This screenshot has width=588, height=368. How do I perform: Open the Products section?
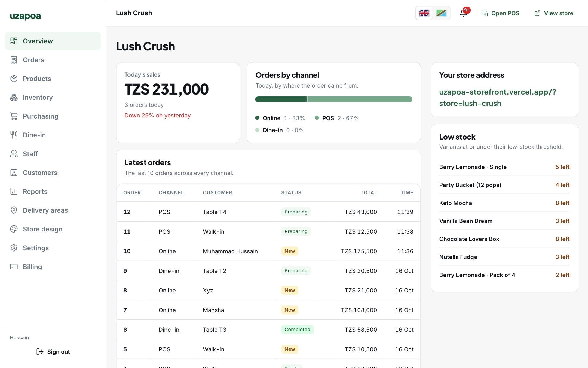click(53, 79)
